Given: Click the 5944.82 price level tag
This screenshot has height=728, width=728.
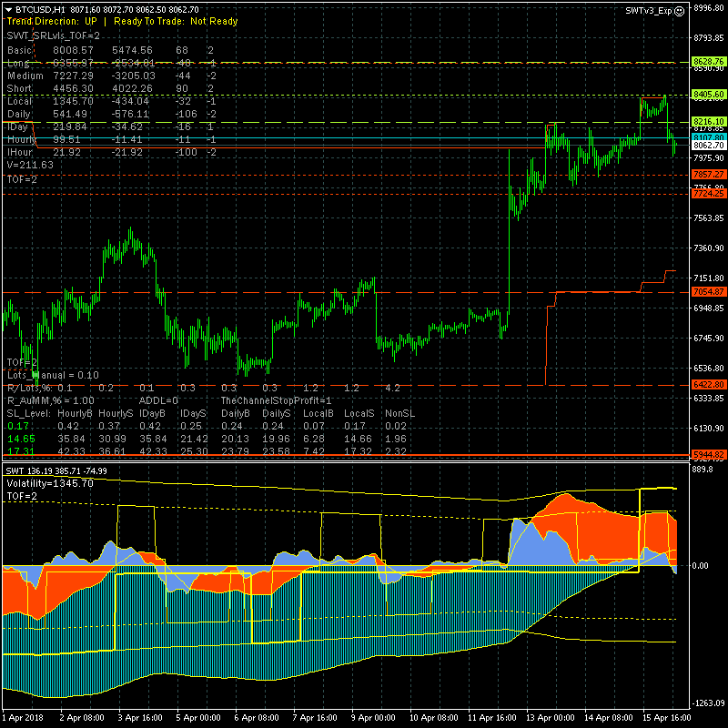Looking at the screenshot, I should [708, 454].
